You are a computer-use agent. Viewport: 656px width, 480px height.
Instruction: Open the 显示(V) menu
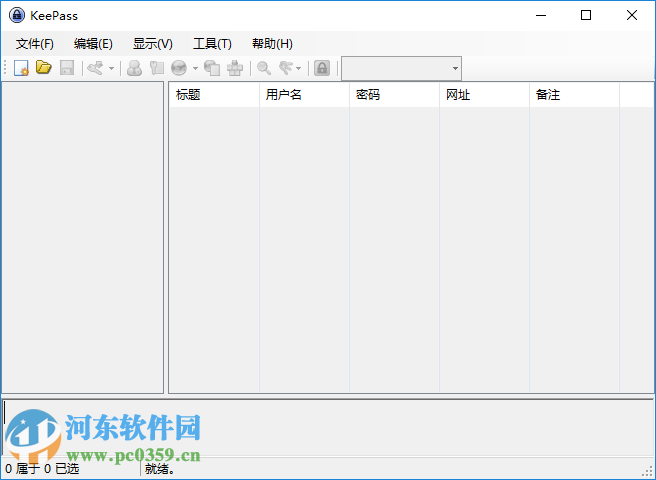click(153, 44)
